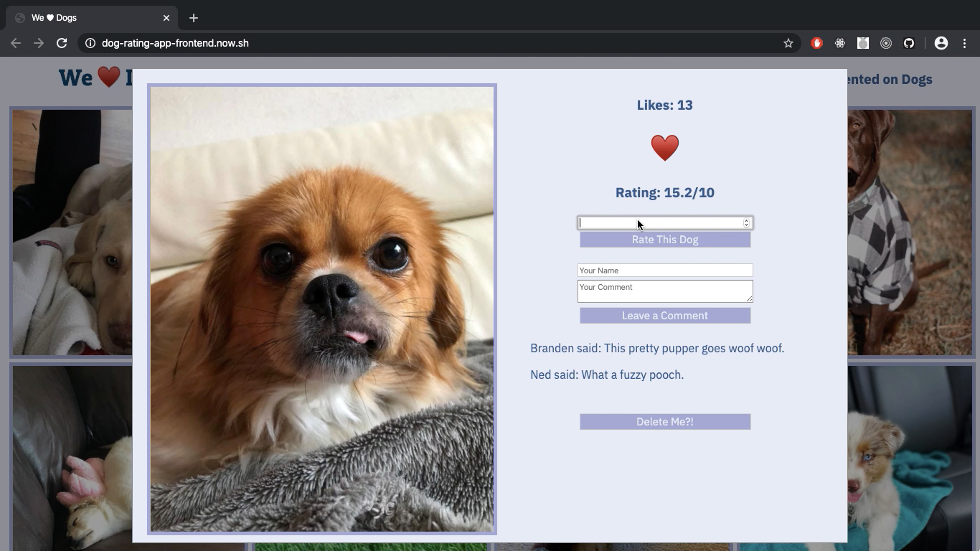The height and width of the screenshot is (551, 980).
Task: Click the React developer tools extension icon
Action: click(x=839, y=43)
